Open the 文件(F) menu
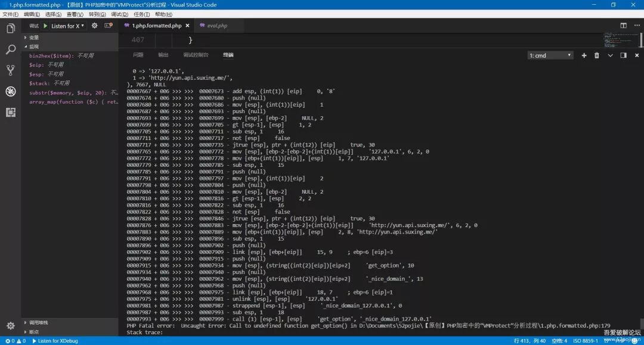This screenshot has width=644, height=345. pos(10,14)
